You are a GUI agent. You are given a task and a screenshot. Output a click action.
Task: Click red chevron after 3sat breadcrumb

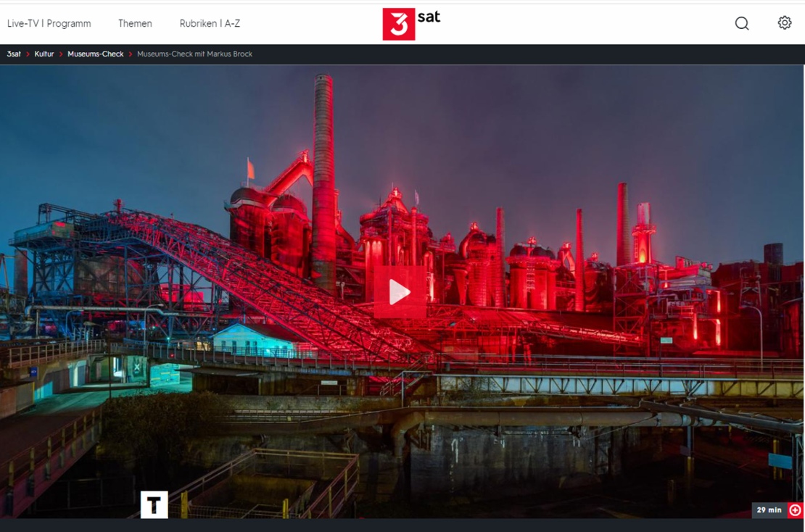[28, 54]
